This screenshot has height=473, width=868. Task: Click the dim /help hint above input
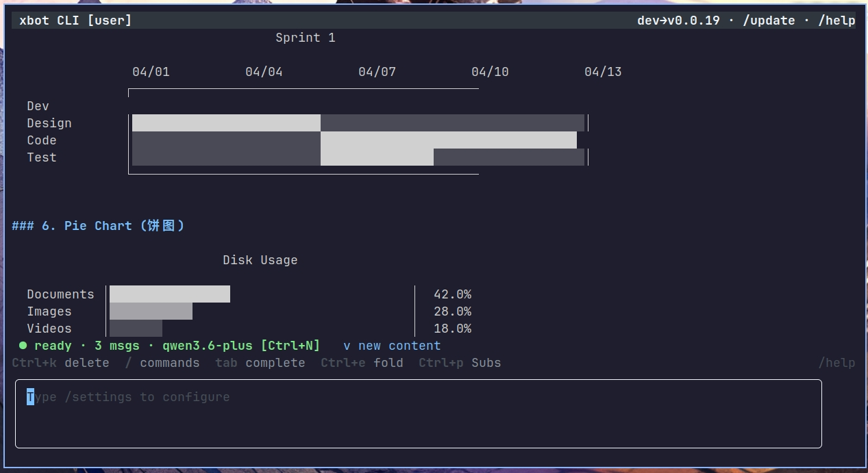[x=836, y=363]
